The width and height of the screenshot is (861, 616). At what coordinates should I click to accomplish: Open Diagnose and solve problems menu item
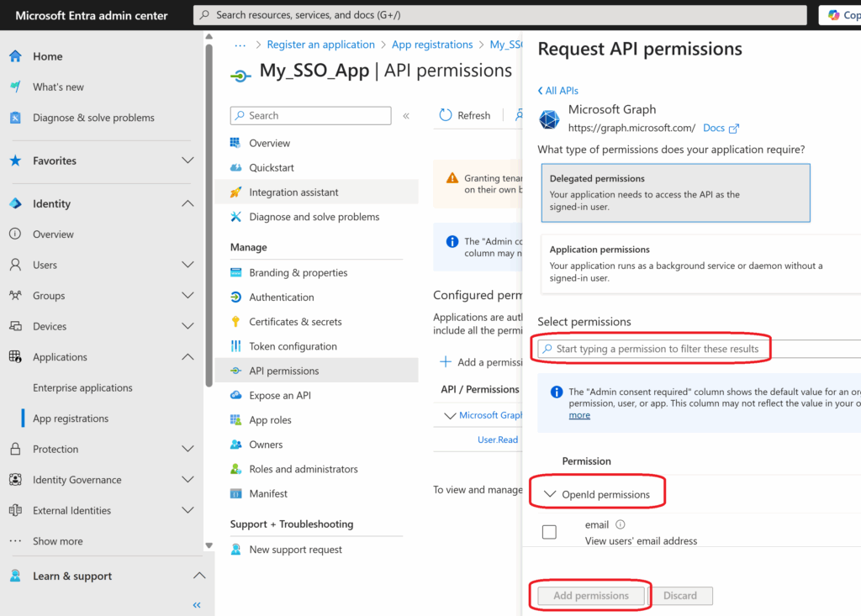click(316, 217)
